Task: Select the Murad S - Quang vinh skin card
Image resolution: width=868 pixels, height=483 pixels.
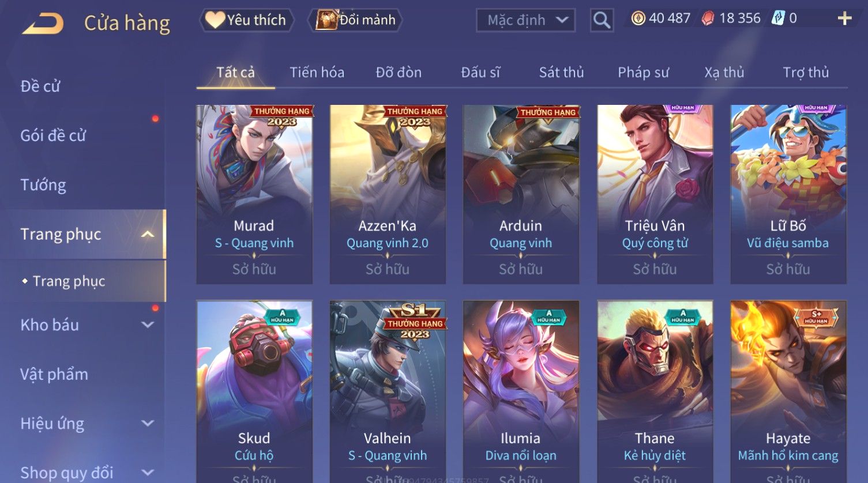Action: pos(254,194)
